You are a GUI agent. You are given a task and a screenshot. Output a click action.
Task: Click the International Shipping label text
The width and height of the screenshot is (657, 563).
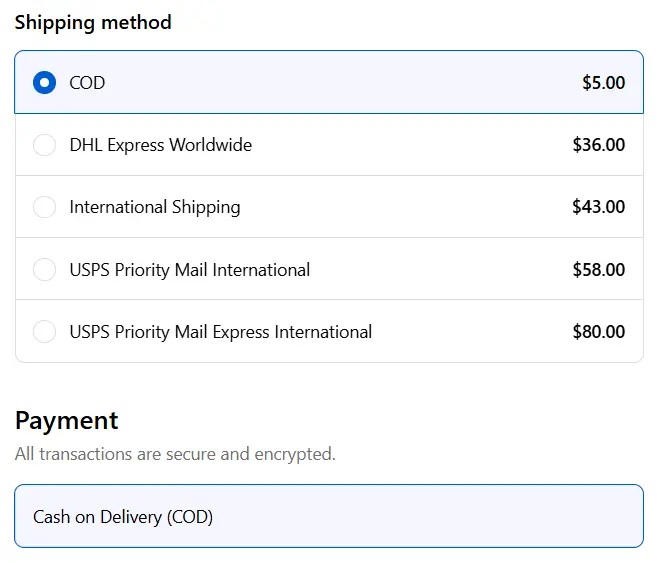click(155, 207)
